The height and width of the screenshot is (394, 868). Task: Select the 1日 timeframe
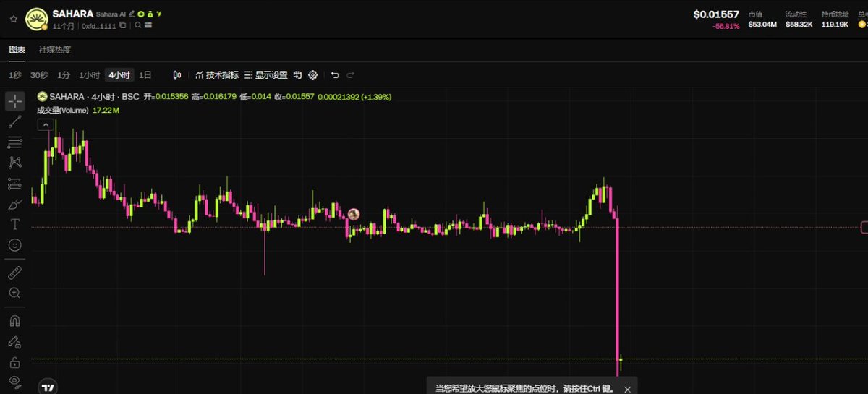click(145, 74)
